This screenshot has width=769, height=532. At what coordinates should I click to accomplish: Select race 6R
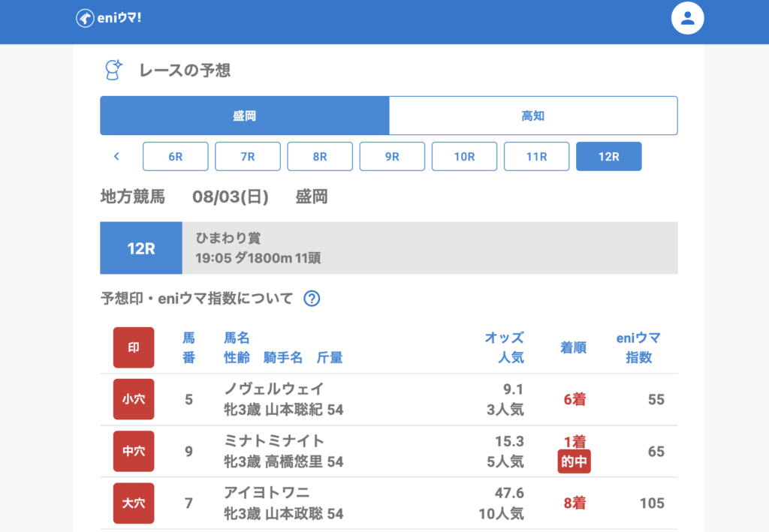(x=176, y=157)
